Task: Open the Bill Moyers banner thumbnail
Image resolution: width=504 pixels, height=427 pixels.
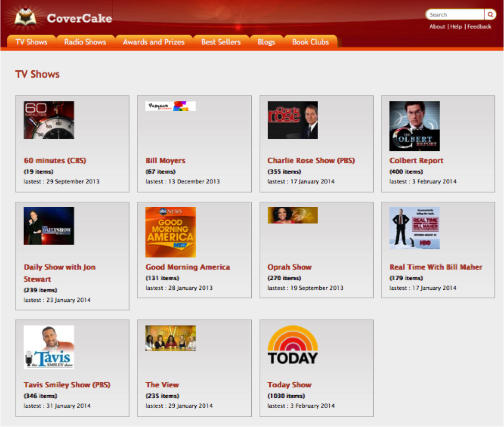Action: click(x=170, y=106)
